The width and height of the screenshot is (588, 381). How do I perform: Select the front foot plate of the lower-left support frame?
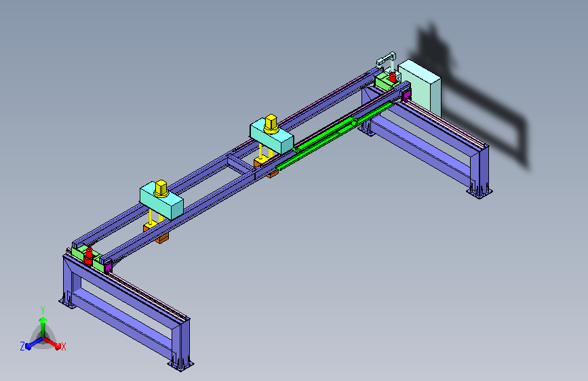click(181, 365)
